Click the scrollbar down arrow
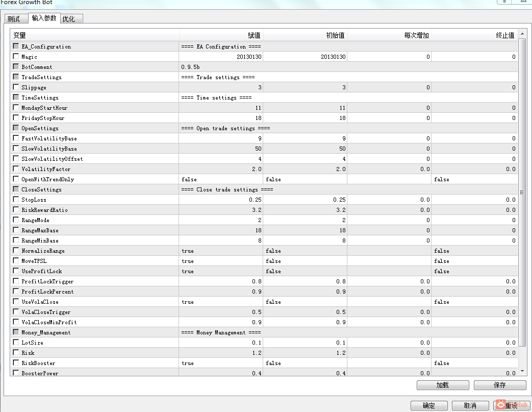 pos(522,371)
